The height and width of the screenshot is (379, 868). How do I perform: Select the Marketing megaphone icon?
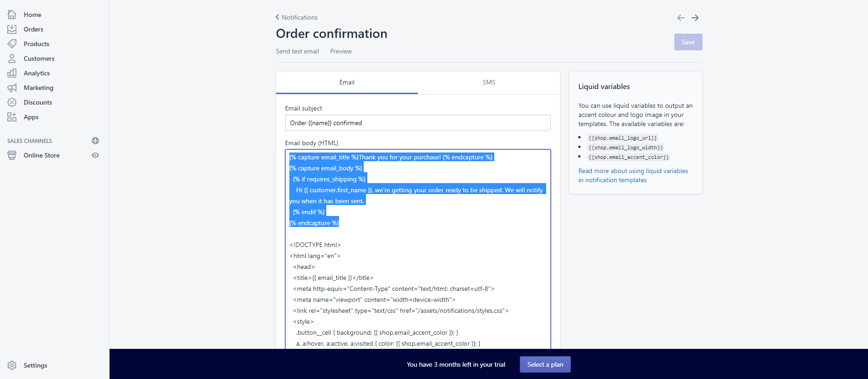pyautogui.click(x=12, y=87)
